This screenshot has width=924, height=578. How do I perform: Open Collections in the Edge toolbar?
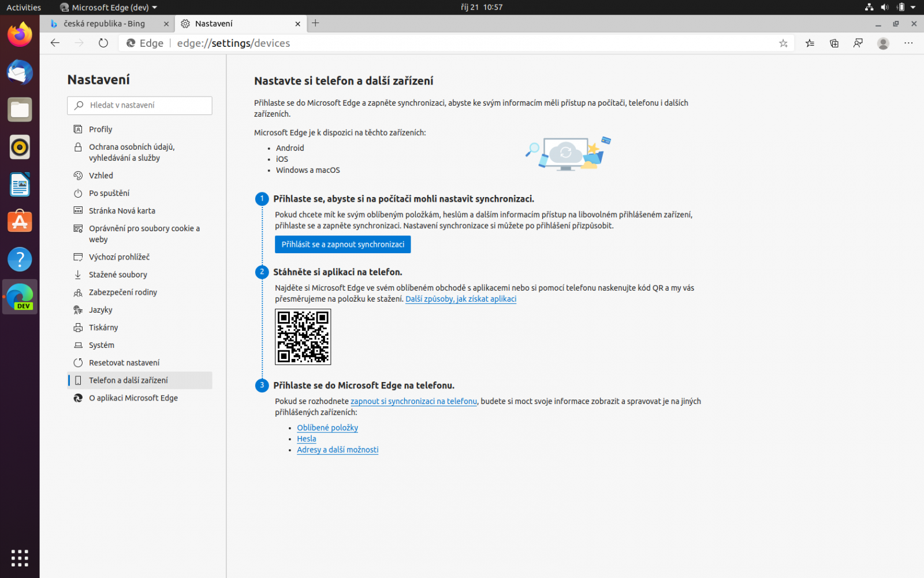click(x=834, y=43)
